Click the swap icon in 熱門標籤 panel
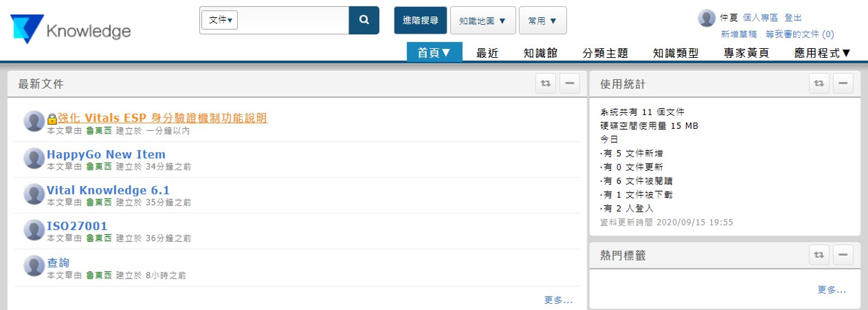The width and height of the screenshot is (868, 310). [819, 255]
